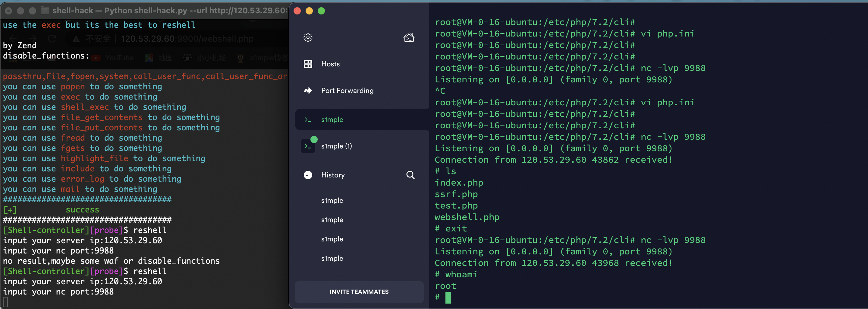Click 'use the exec but its the best to reshell'
The image size is (868, 309).
pos(99,25)
